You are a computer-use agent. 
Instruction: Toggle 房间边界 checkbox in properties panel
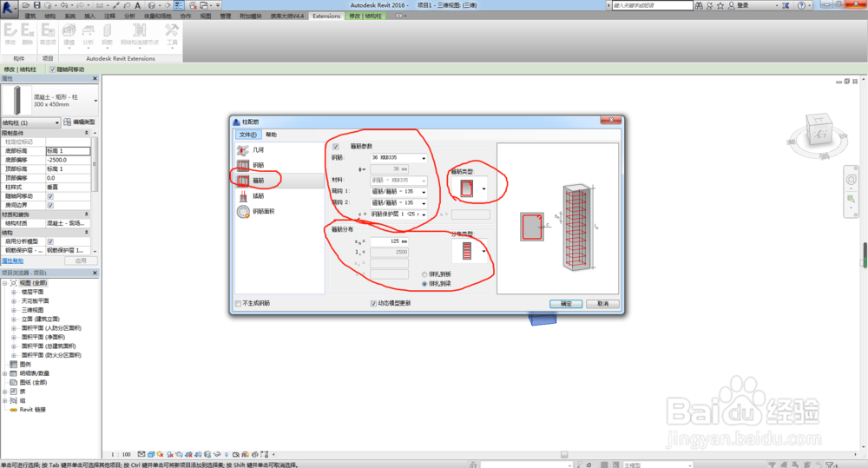coord(50,206)
